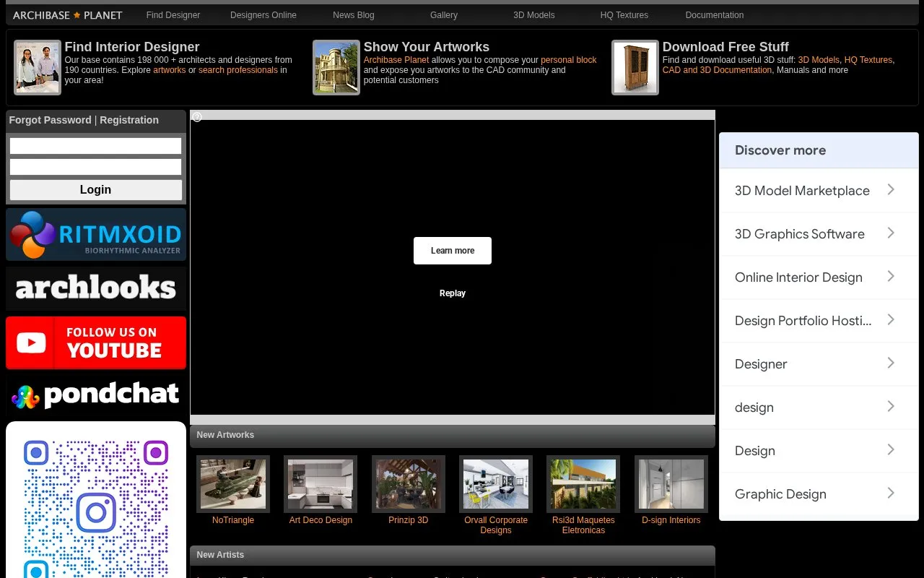Open the News Blog menu item

354,15
